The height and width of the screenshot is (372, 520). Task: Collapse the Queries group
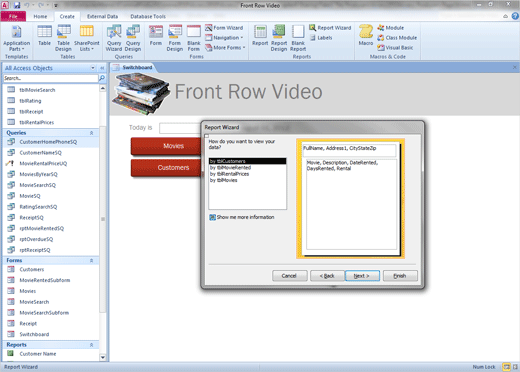click(91, 133)
